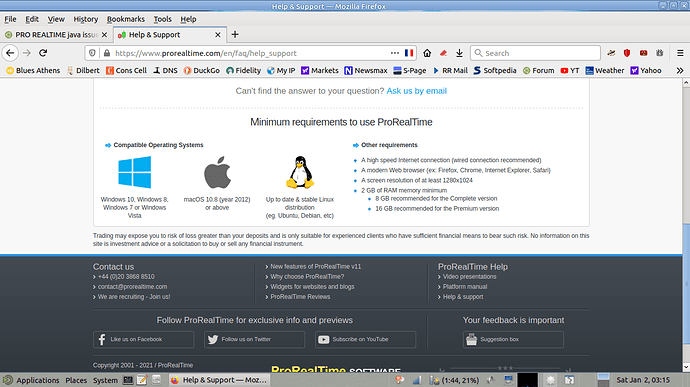Open the Firefox hamburger menu
The width and height of the screenshot is (690, 387).
click(680, 53)
